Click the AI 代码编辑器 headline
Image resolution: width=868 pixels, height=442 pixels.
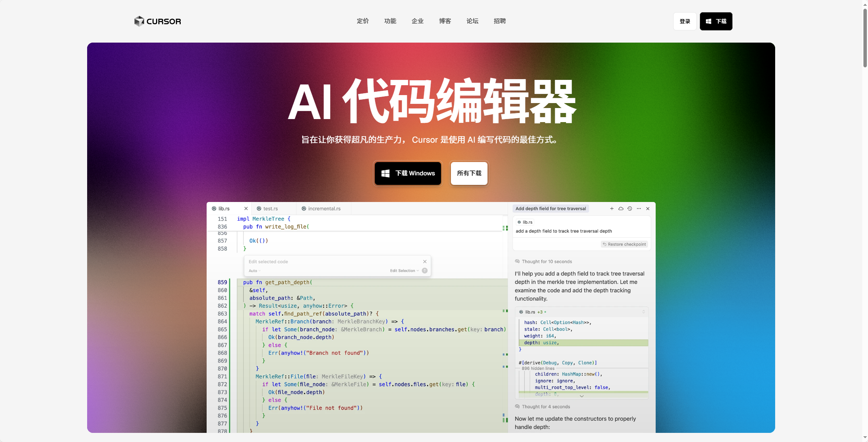click(432, 101)
